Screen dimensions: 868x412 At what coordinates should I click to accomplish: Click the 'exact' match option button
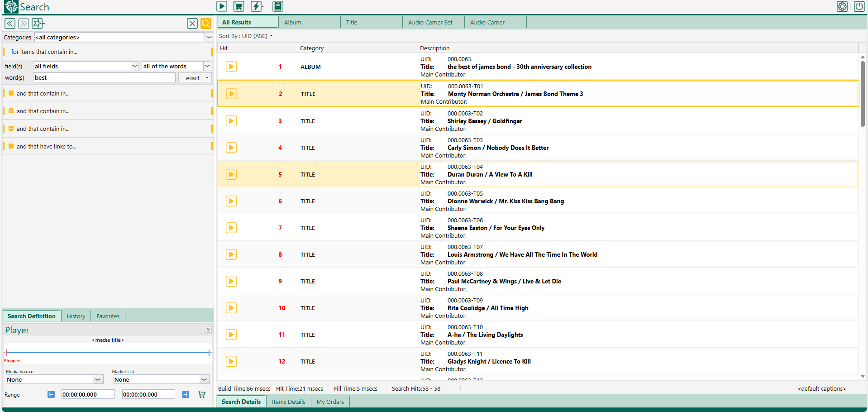coord(195,78)
